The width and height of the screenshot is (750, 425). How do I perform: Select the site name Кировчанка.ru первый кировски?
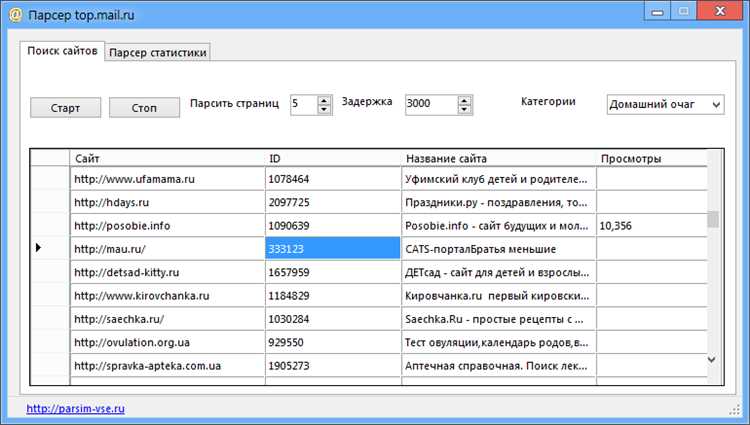pyautogui.click(x=499, y=296)
